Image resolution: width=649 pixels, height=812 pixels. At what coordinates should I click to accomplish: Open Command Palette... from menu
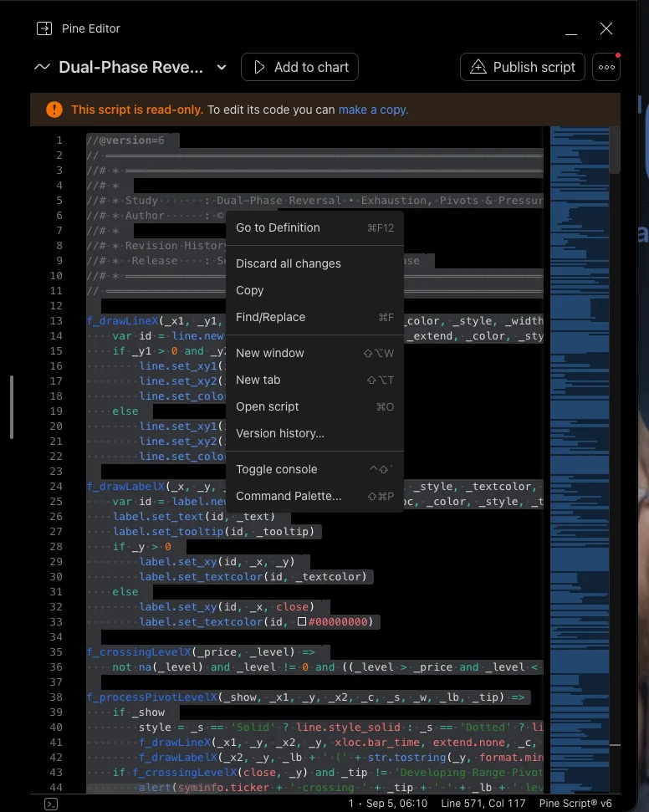pyautogui.click(x=314, y=496)
